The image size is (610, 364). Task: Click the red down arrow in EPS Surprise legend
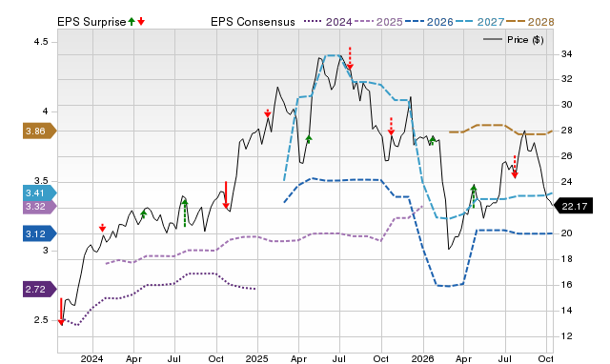tap(141, 22)
